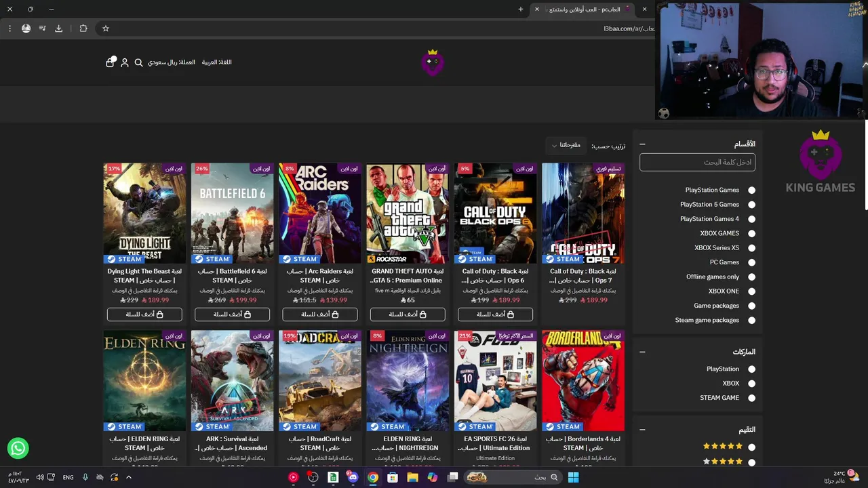Open the WhatsApp chat floating icon
This screenshot has height=488, width=868.
coord(18,448)
